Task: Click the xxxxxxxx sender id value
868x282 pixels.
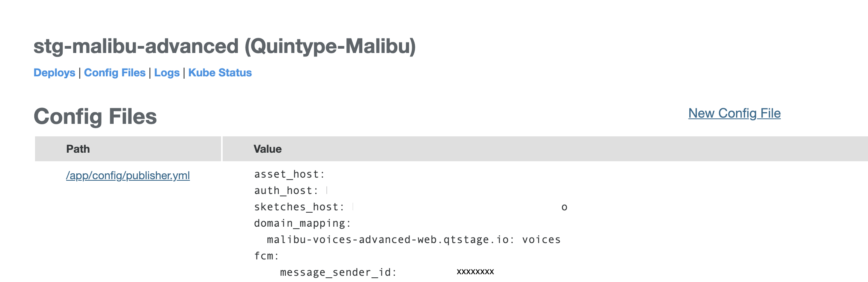Action: pos(475,271)
